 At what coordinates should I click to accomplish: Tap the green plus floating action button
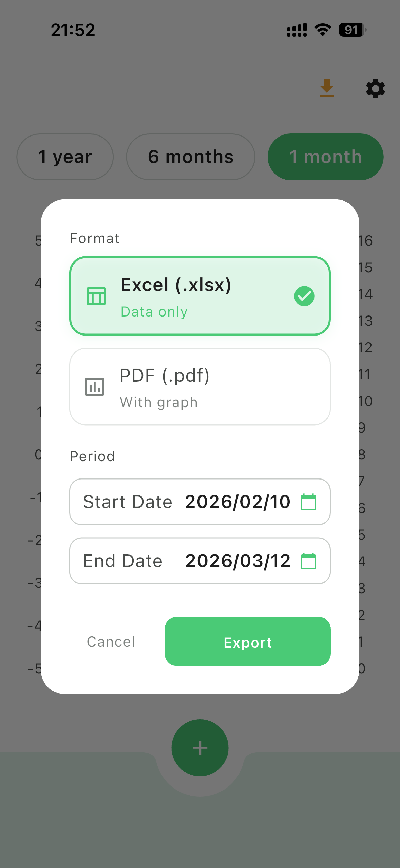coord(200,747)
